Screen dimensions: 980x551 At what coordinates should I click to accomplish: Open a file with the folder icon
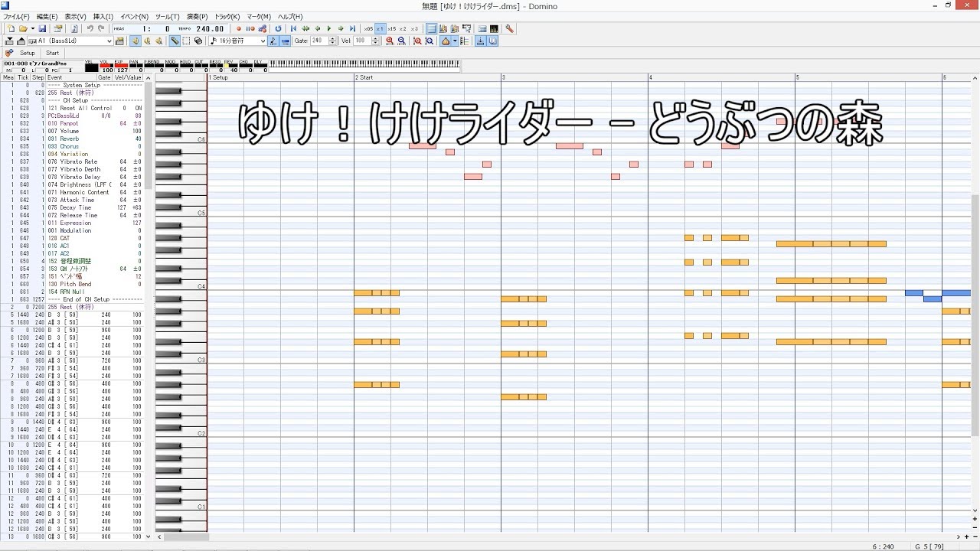[x=23, y=28]
